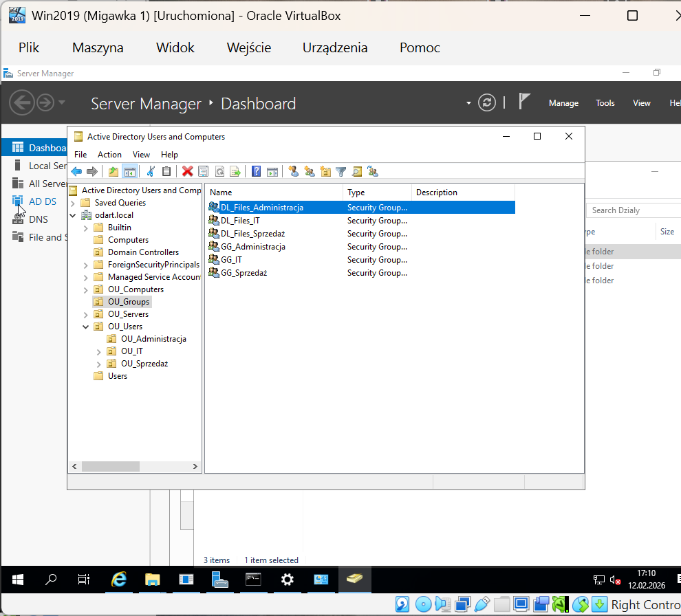The image size is (681, 616).
Task: Open the View menu in ADUC window
Action: coord(141,155)
